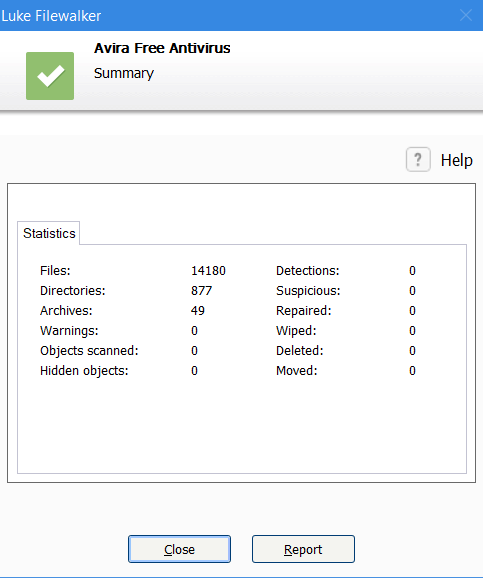
Task: Click the Close button
Action: [179, 549]
